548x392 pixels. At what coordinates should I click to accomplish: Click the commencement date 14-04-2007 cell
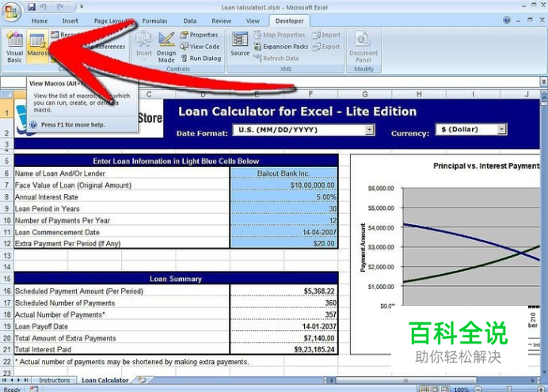[284, 232]
